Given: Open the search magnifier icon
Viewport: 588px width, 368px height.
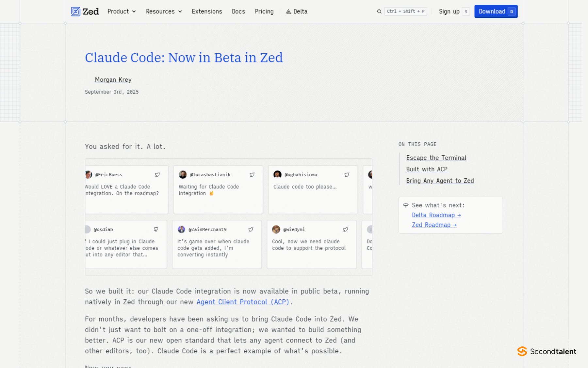Looking at the screenshot, I should tap(379, 11).
